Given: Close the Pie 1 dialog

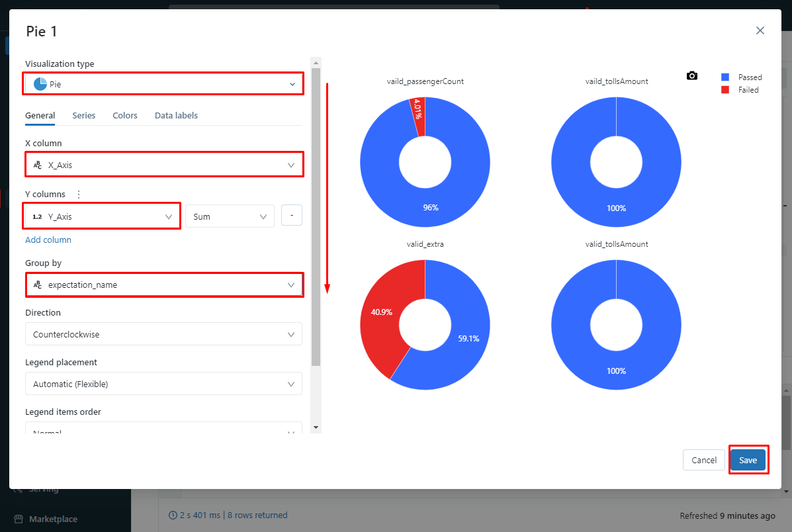Looking at the screenshot, I should coord(760,30).
